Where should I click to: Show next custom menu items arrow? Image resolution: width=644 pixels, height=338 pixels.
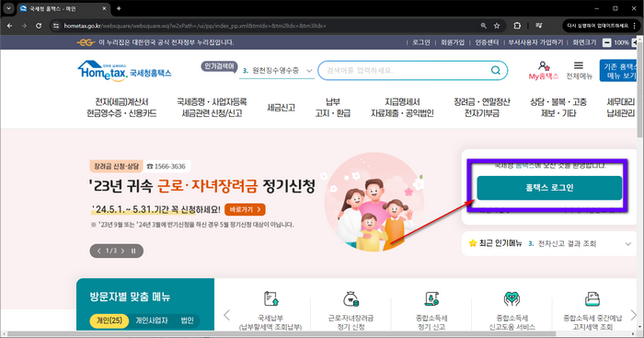pyautogui.click(x=633, y=315)
